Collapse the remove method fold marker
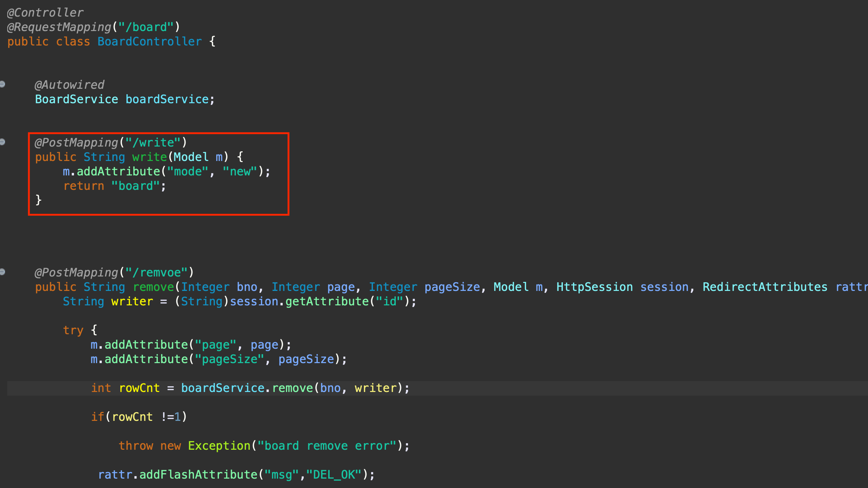 tap(2, 272)
